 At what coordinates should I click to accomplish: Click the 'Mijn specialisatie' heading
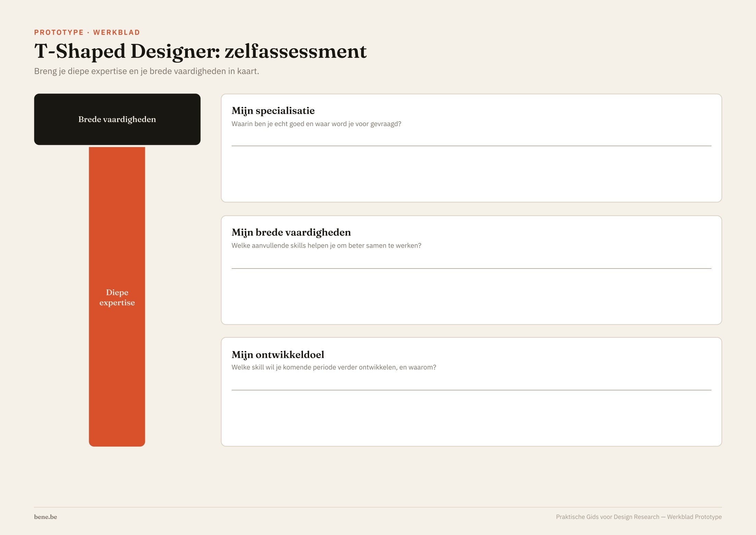[273, 111]
